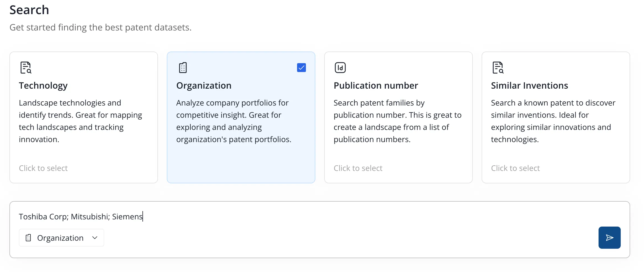Click building icon inside Organization dropdown
The image size is (644, 272).
pyautogui.click(x=28, y=238)
